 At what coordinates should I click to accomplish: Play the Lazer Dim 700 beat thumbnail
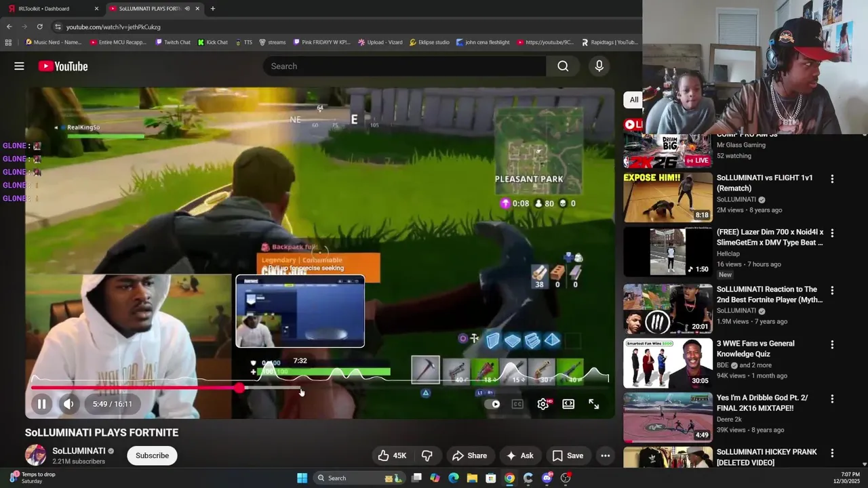[668, 251]
